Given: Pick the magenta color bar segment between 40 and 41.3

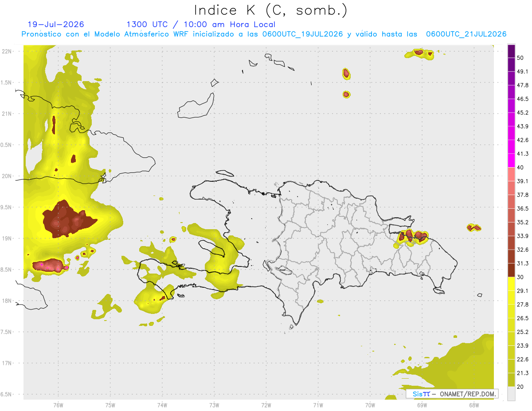Looking at the screenshot, I should (x=511, y=160).
